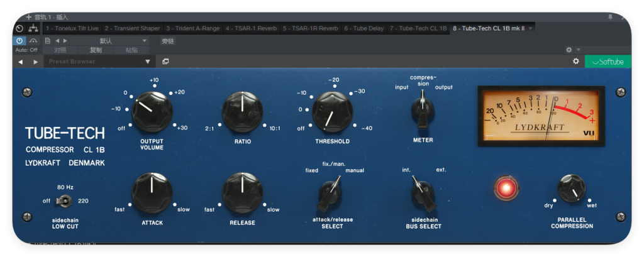
Task: Load the next preset in Preset Browser
Action: coord(35,62)
